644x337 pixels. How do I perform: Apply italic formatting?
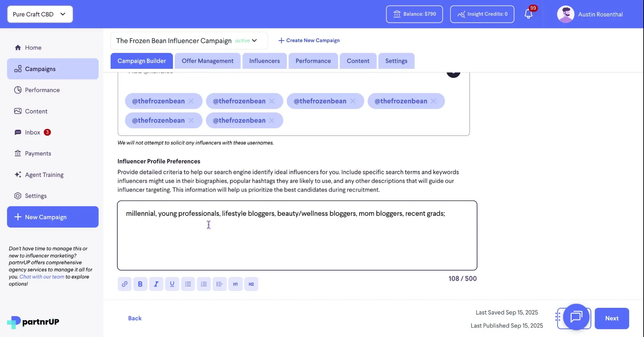(x=156, y=284)
